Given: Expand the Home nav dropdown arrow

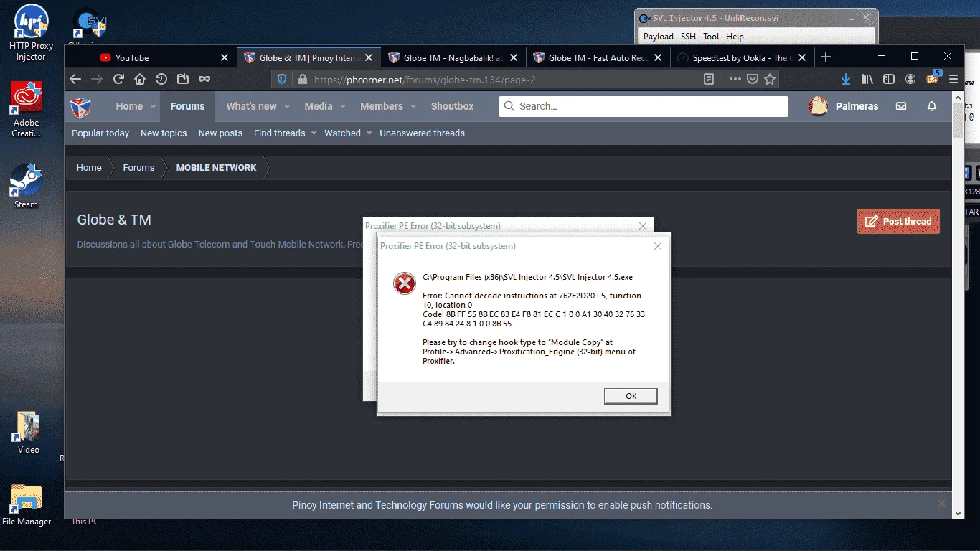Looking at the screenshot, I should point(153,106).
